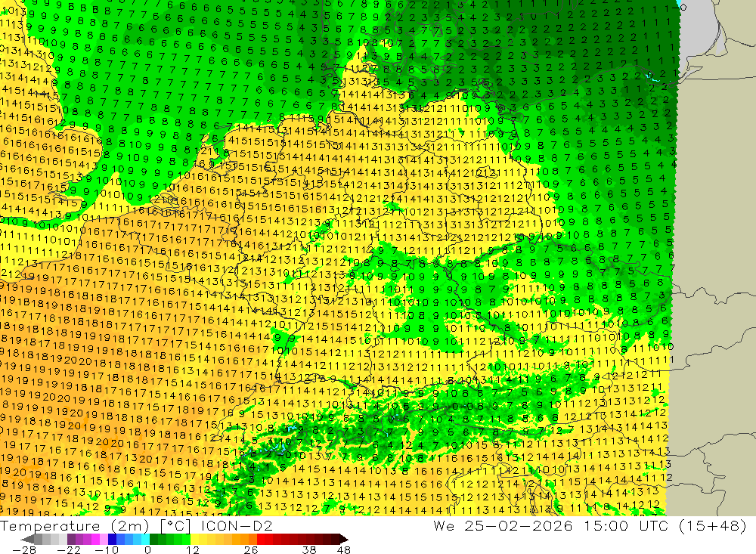
Task: Click the 'We' weekday label
Action: pyautogui.click(x=443, y=525)
